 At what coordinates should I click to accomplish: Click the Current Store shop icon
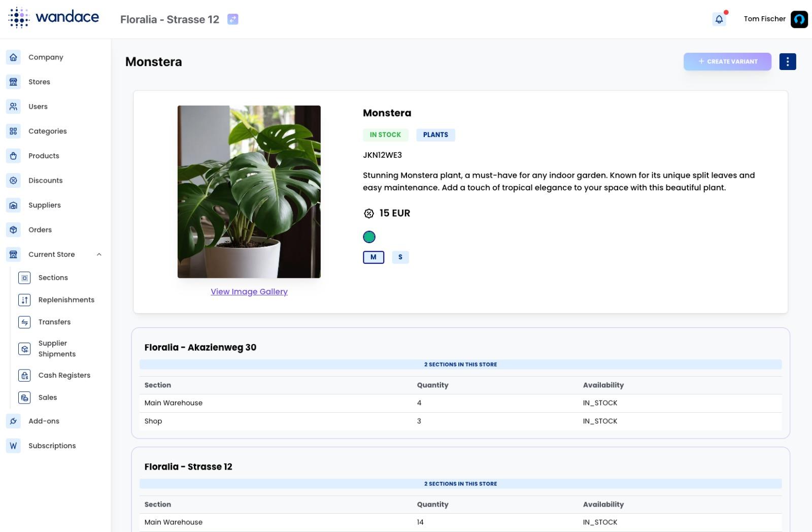(x=14, y=254)
